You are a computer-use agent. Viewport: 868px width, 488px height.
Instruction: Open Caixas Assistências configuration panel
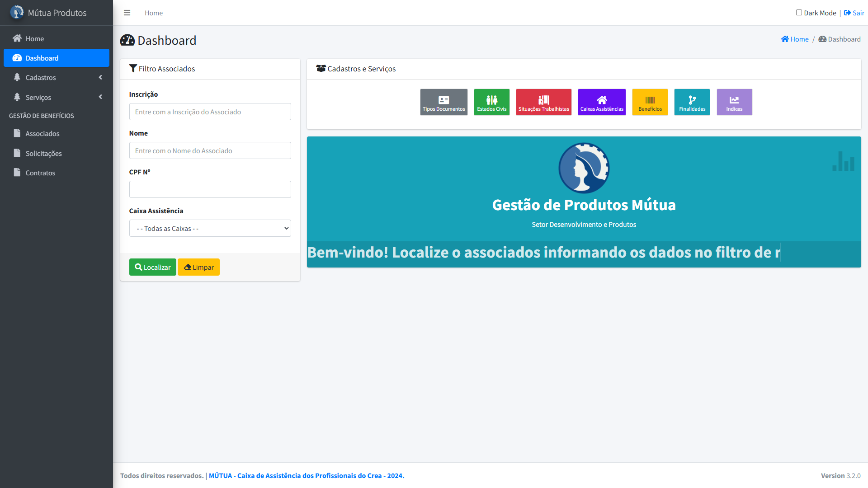pos(602,102)
